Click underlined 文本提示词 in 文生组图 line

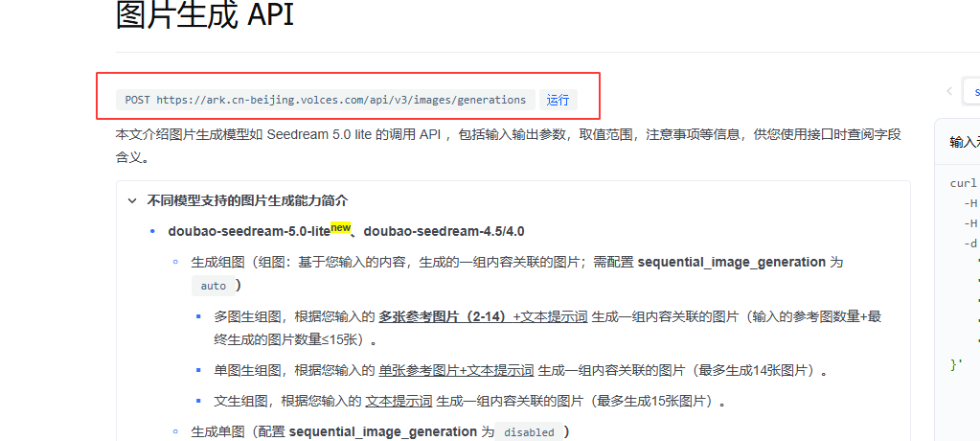(x=399, y=401)
